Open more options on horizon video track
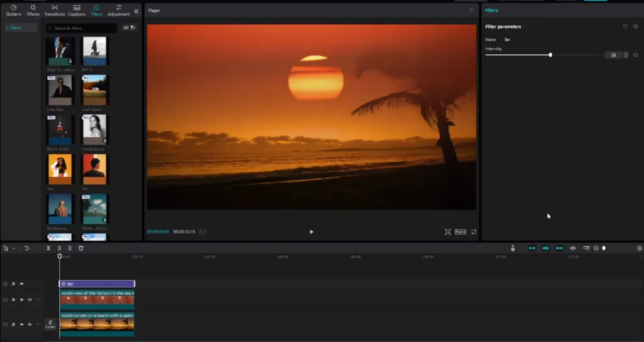644x342 pixels. point(38,300)
